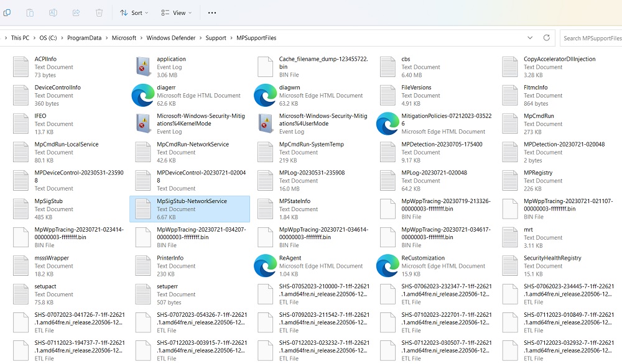This screenshot has height=364, width=622.
Task: Go to This PC via breadcrumb
Action: click(19, 38)
